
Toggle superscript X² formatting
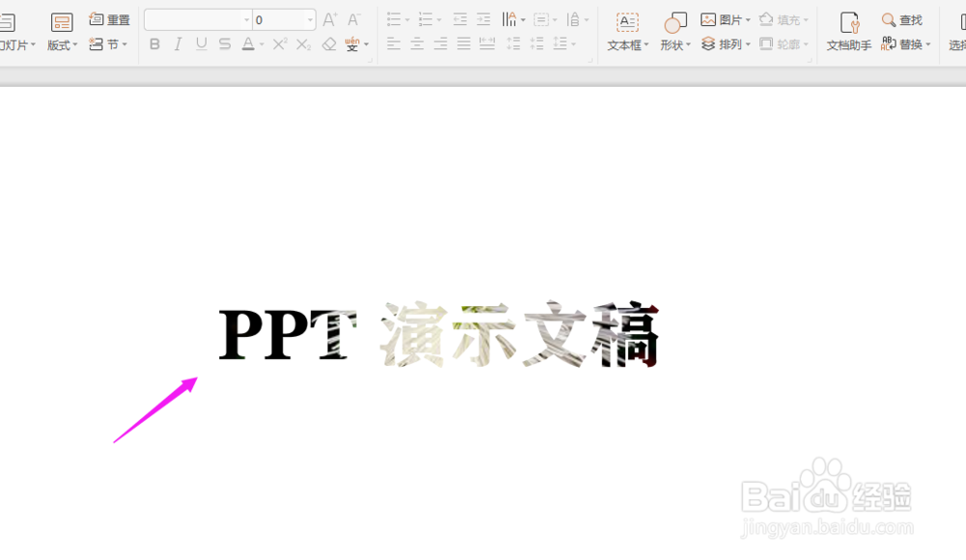[x=280, y=44]
